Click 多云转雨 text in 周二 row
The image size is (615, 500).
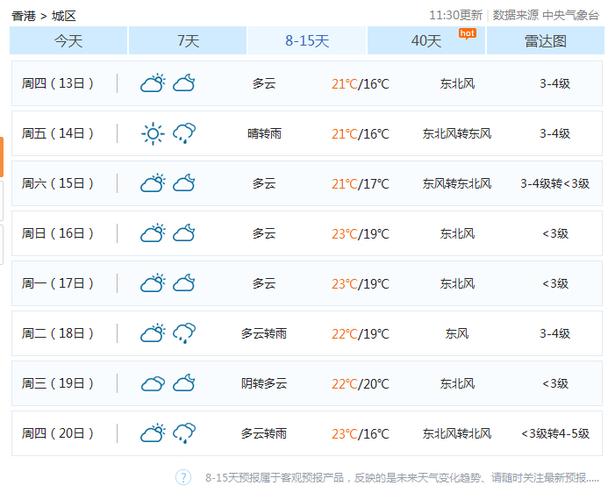pos(264,334)
